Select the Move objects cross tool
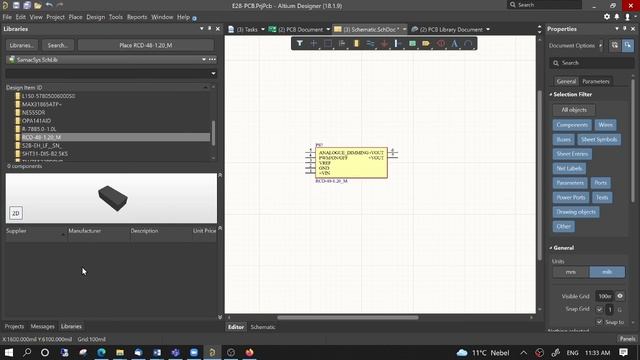This screenshot has width=640, height=360. pos(313,43)
